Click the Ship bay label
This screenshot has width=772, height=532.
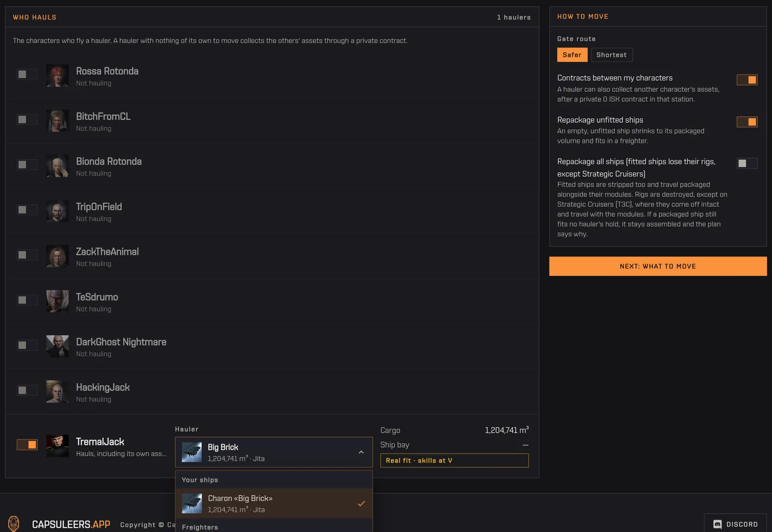[x=395, y=445]
